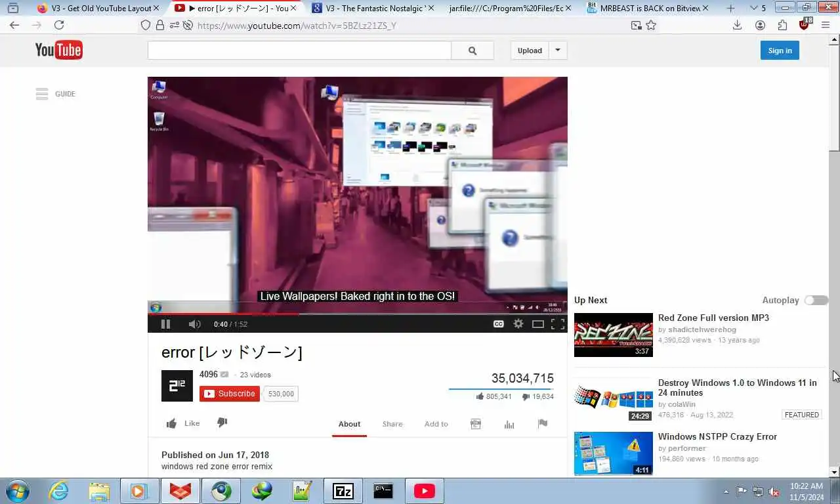
Task: Select the About tab
Action: coord(349,424)
